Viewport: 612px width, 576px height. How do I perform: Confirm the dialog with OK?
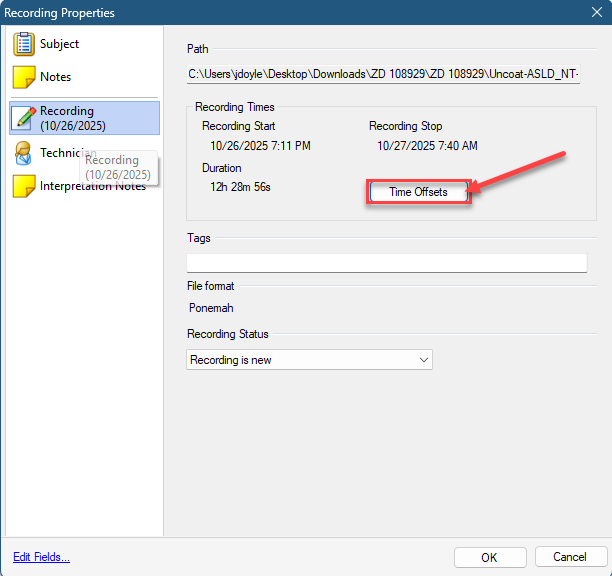coord(489,557)
